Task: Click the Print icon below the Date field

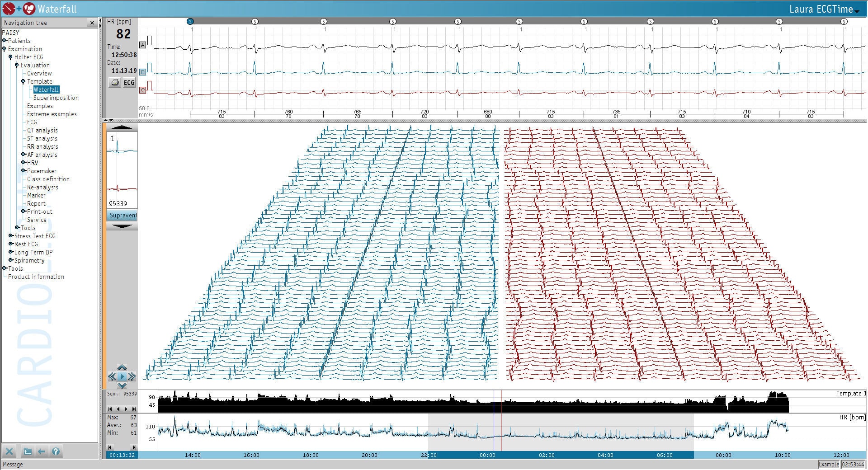Action: [x=114, y=83]
